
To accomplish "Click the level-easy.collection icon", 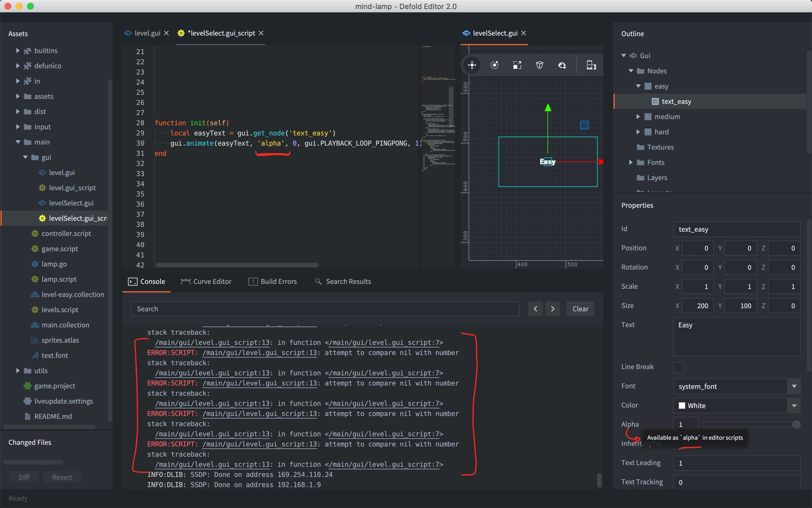I will click(35, 295).
